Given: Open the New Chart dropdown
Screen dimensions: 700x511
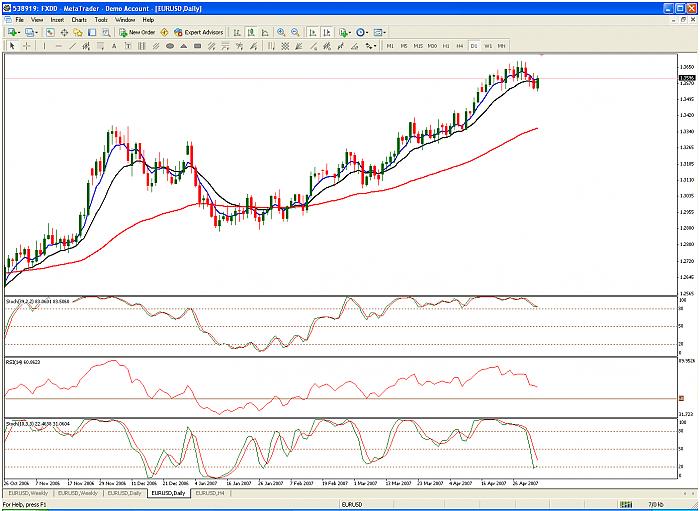Looking at the screenshot, I should (14, 33).
